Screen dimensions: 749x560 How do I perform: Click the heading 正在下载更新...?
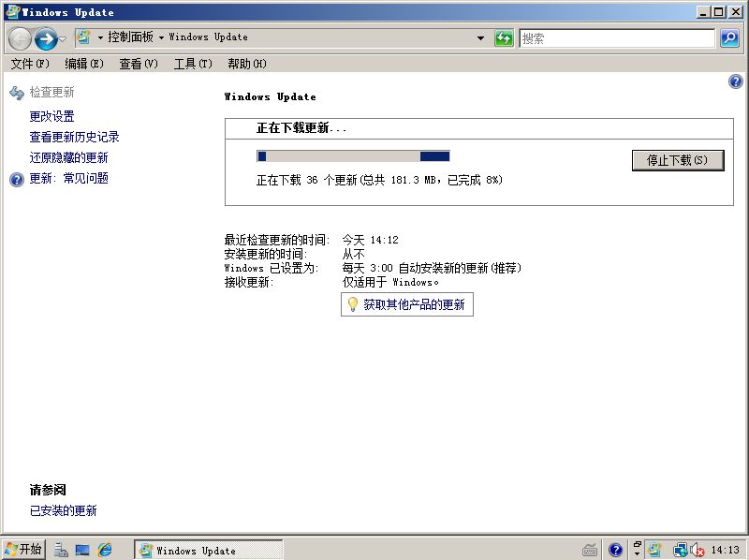301,128
